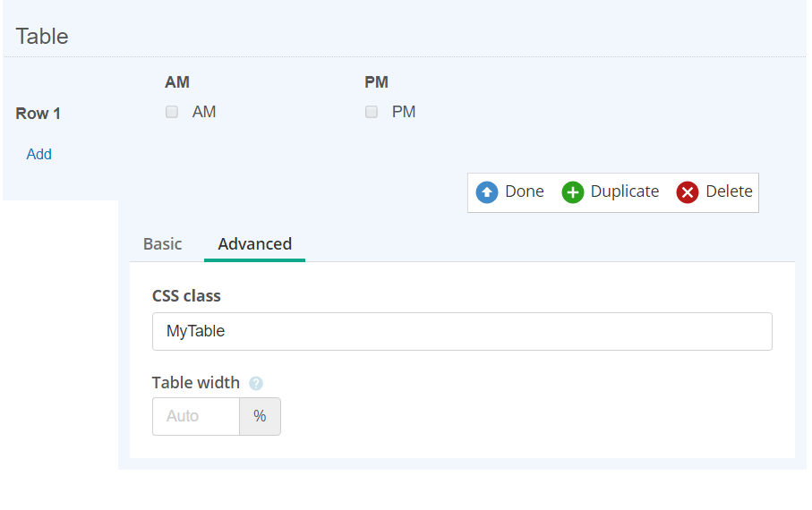Open the Table width help icon
This screenshot has width=812, height=510.
pos(256,383)
